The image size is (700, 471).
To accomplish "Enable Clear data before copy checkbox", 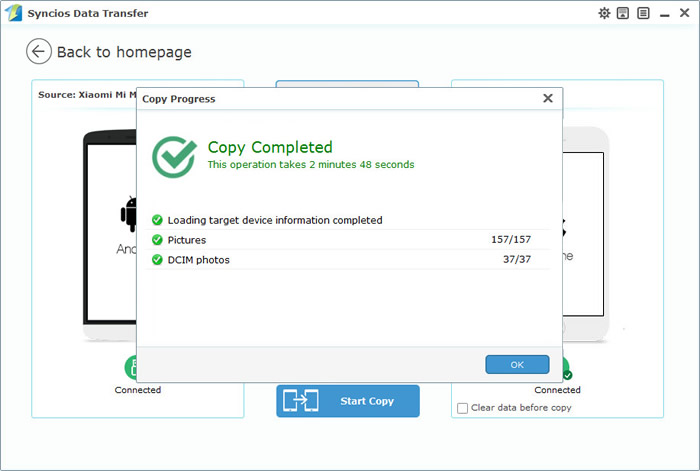I will [x=462, y=408].
